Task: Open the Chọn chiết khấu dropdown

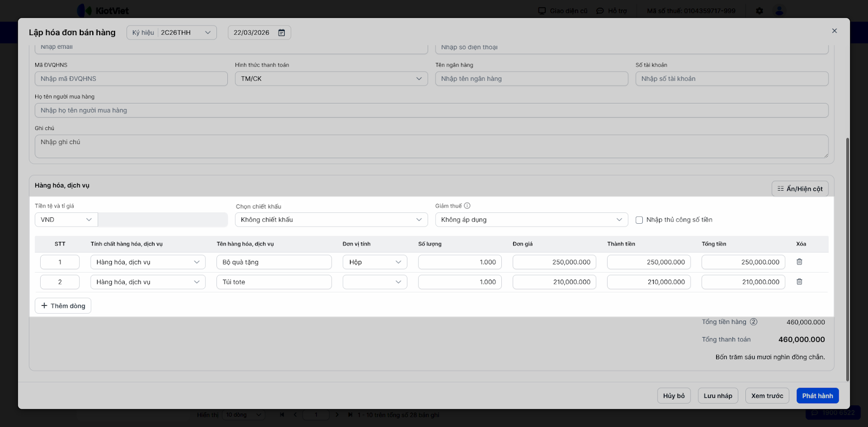Action: 331,219
